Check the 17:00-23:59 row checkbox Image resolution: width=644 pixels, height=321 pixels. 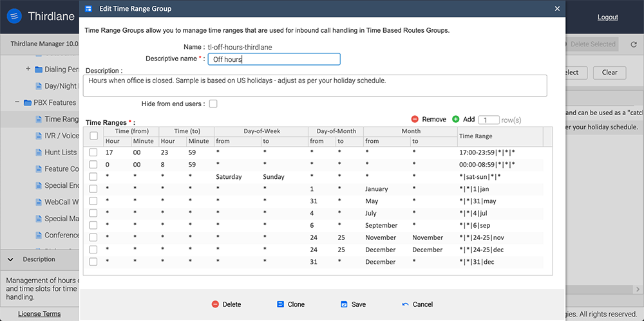point(93,152)
